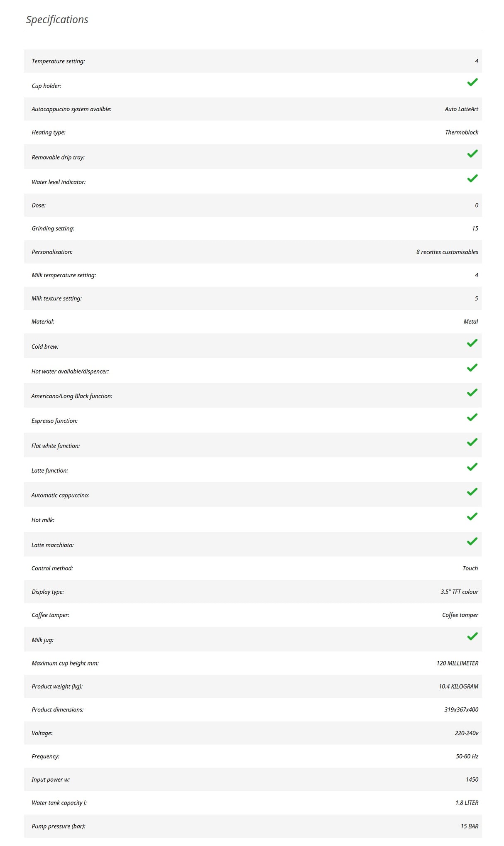Click the Flat white function checkmark

pyautogui.click(x=472, y=442)
